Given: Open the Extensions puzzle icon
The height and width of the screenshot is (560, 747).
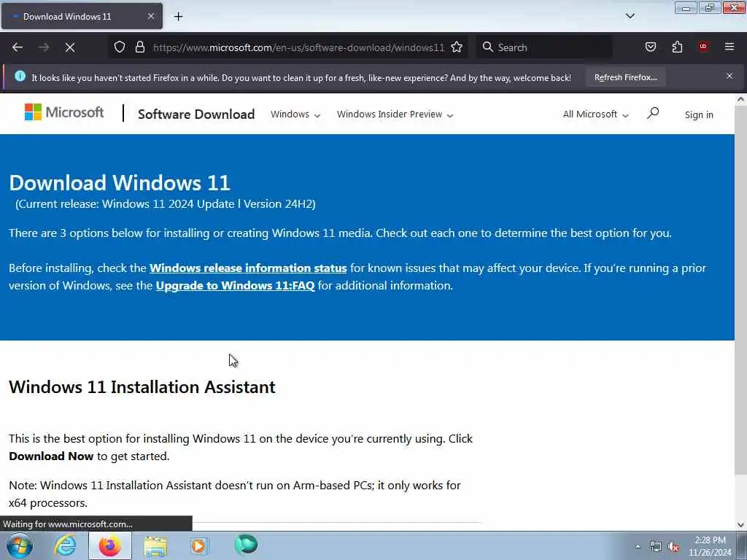Looking at the screenshot, I should tap(677, 47).
